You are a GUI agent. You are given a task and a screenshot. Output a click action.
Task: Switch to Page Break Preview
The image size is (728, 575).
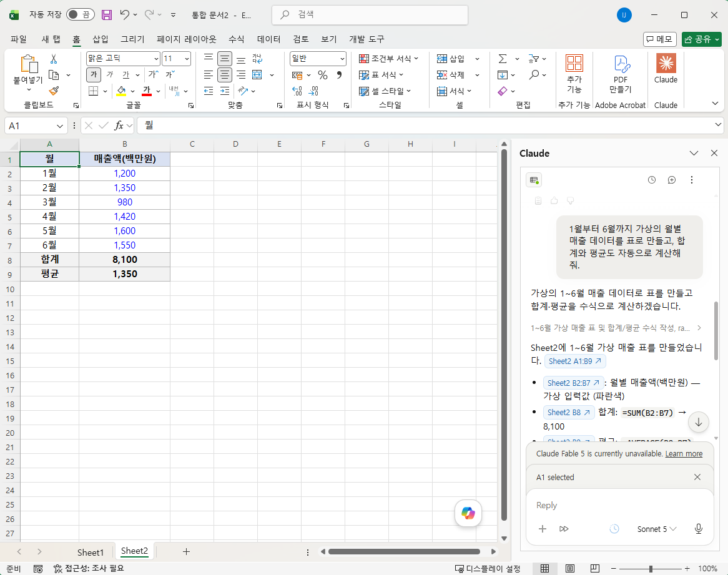click(594, 569)
